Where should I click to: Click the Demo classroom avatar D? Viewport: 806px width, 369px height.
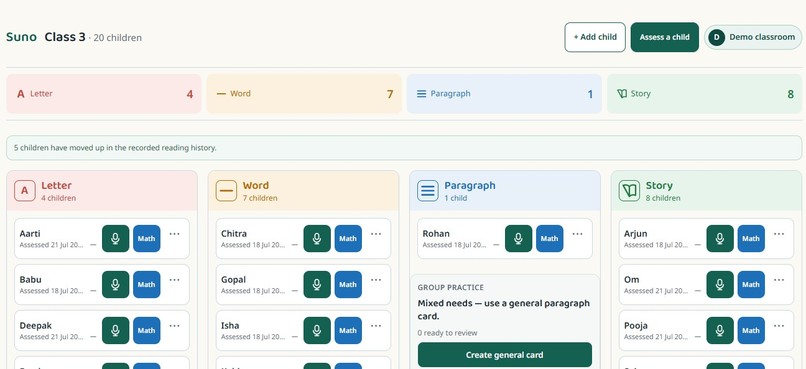point(717,37)
